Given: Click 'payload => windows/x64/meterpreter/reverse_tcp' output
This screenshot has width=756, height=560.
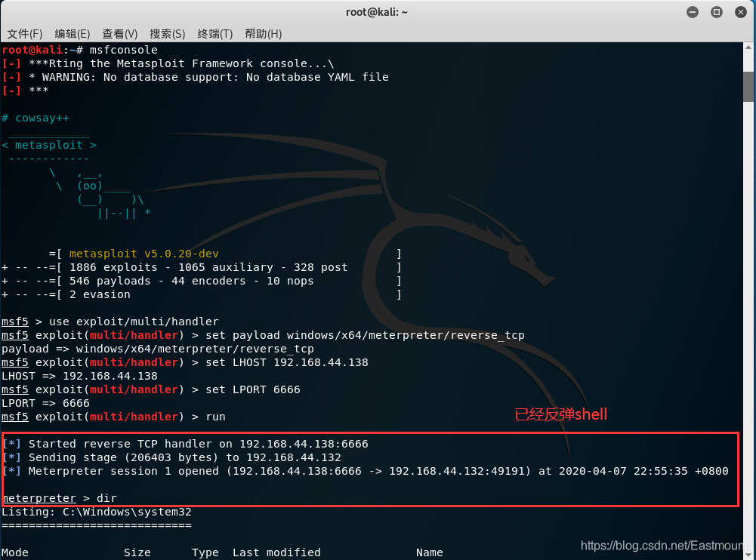Looking at the screenshot, I should 158,349.
